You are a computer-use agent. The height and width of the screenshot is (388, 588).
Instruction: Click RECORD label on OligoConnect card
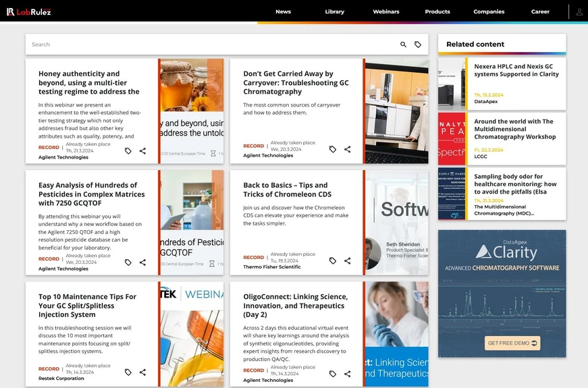click(254, 370)
